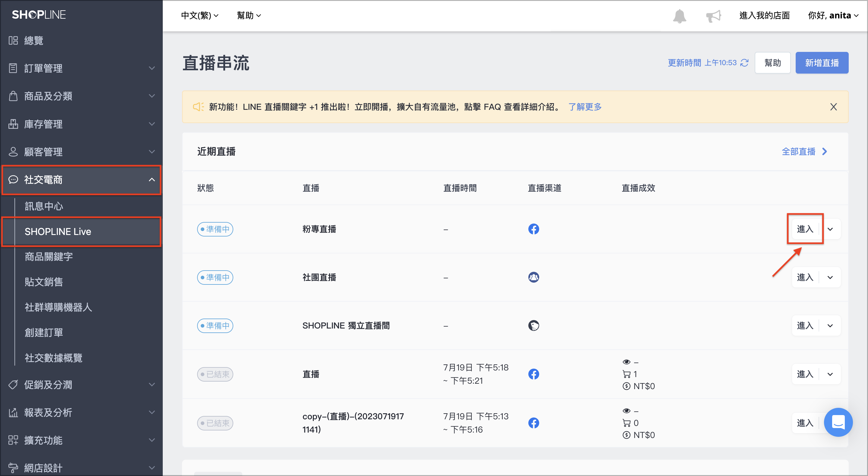868x476 pixels.
Task: Click the megaphone icon in the banner
Action: point(198,107)
